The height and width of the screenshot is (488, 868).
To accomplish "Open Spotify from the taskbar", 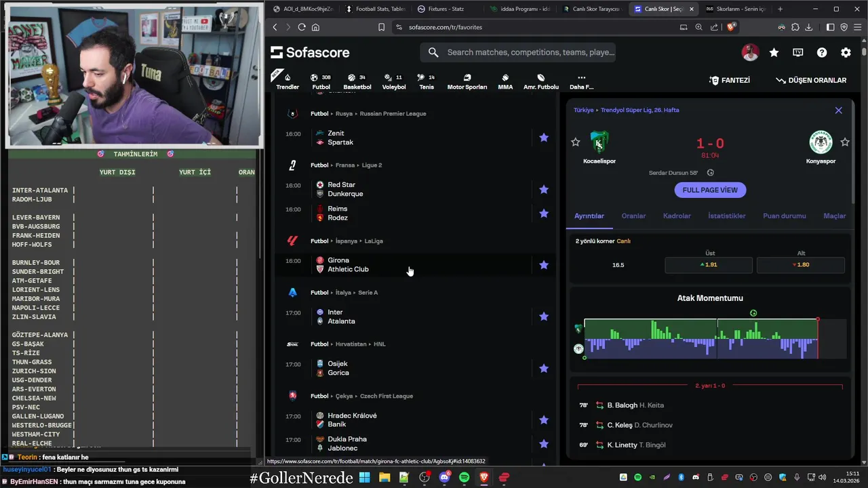I will click(465, 477).
